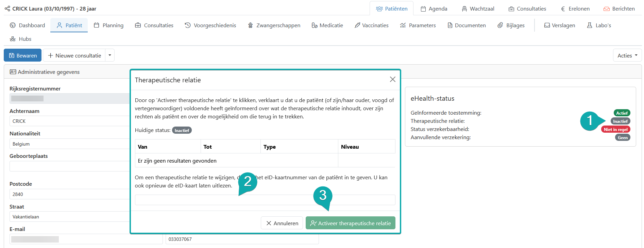
Task: Click the share icon beside patient name
Action: (x=7, y=9)
